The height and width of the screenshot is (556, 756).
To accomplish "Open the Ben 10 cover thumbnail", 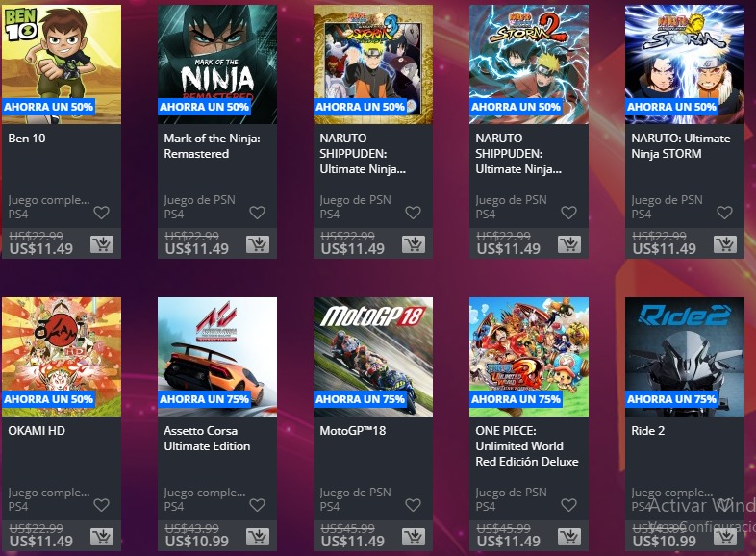I will pos(62,64).
